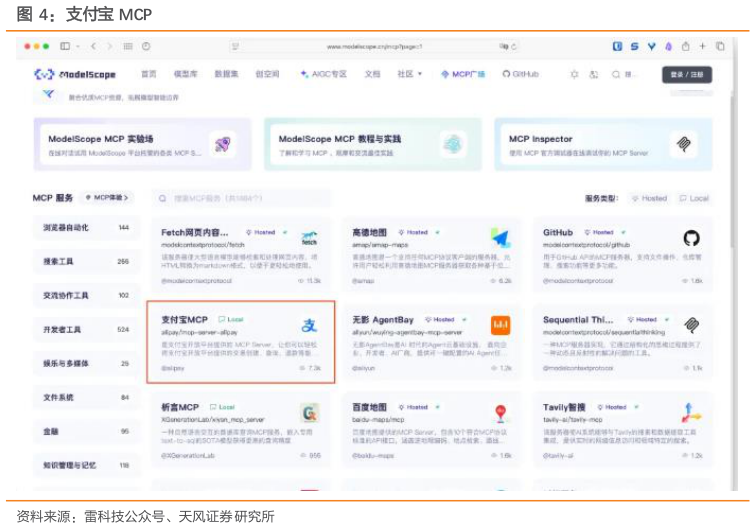Click the 登录 / 注册 button
Screen dimensions: 755x528
687,75
